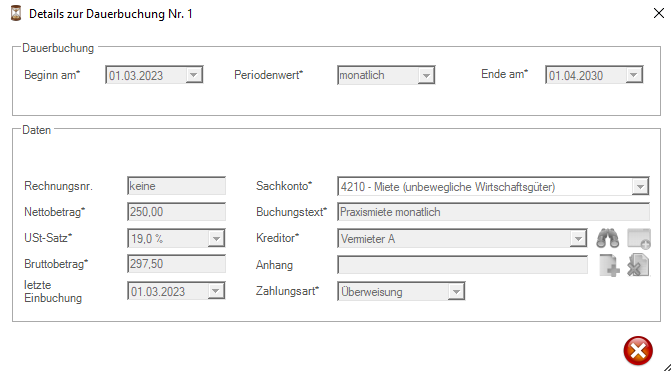This screenshot has height=371, width=671.
Task: Close the window with the X
Action: pyautogui.click(x=659, y=13)
